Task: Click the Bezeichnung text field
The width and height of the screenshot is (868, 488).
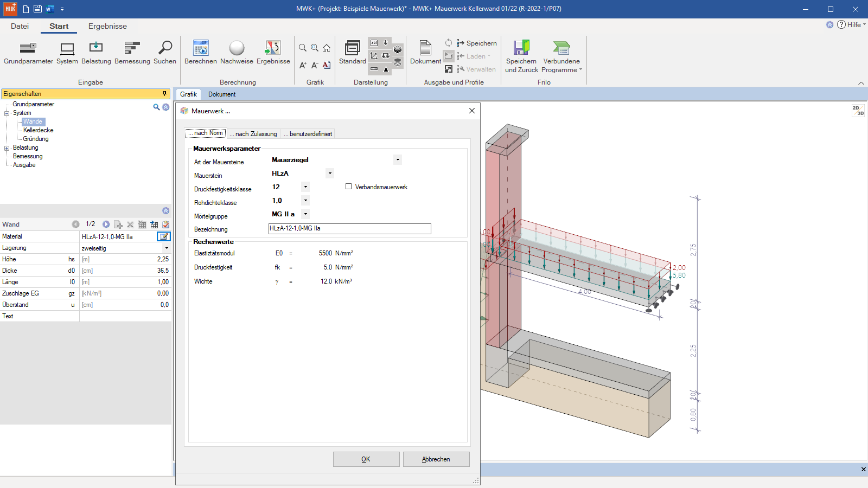Action: pyautogui.click(x=350, y=229)
